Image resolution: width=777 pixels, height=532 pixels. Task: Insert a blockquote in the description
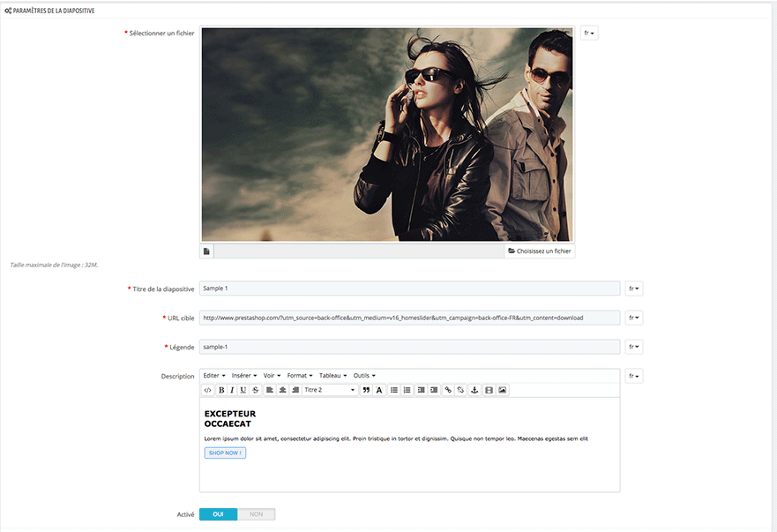(366, 390)
